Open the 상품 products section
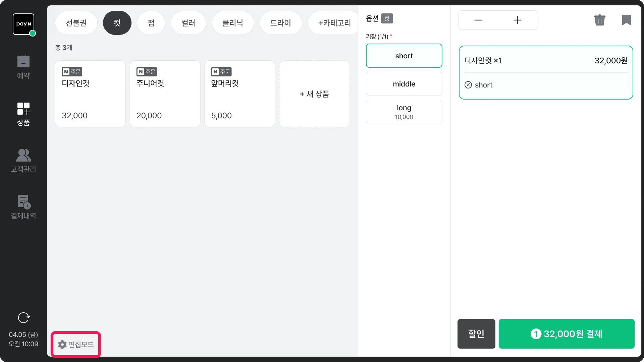The width and height of the screenshot is (644, 362). click(x=23, y=114)
